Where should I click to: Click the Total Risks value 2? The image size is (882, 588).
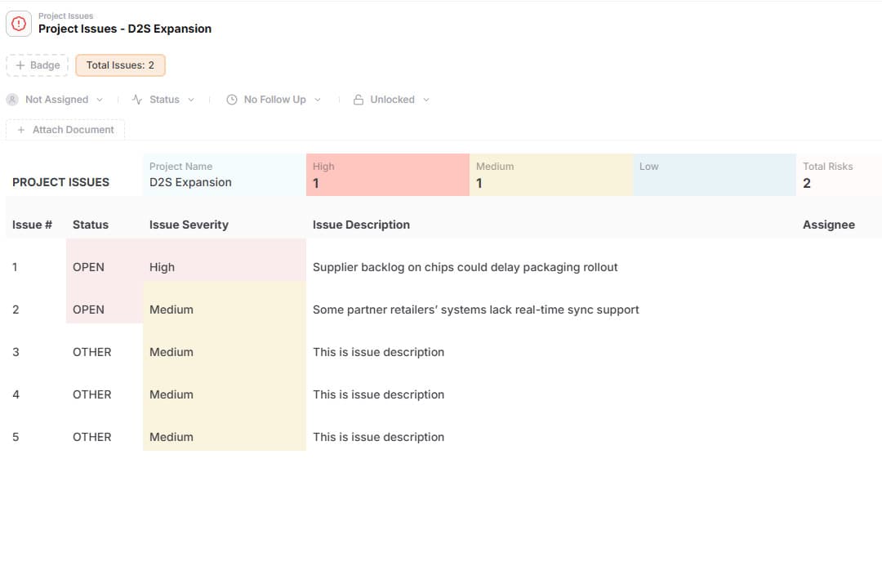[807, 184]
